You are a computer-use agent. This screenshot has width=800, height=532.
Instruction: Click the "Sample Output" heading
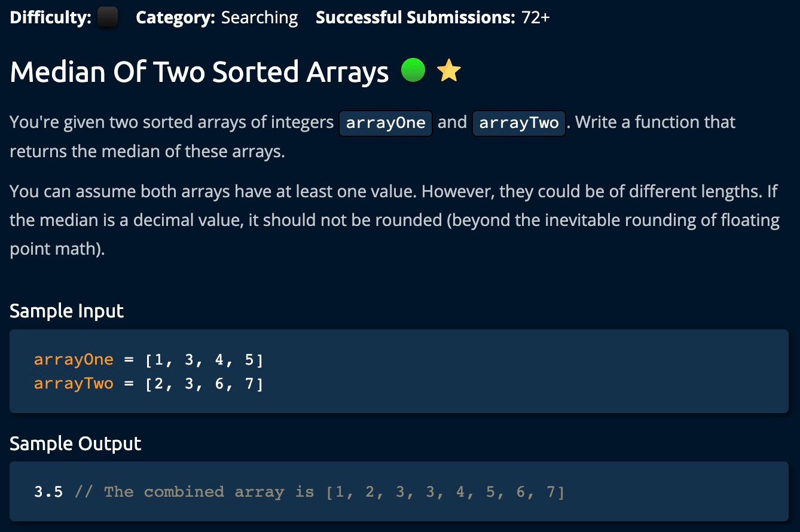click(75, 444)
